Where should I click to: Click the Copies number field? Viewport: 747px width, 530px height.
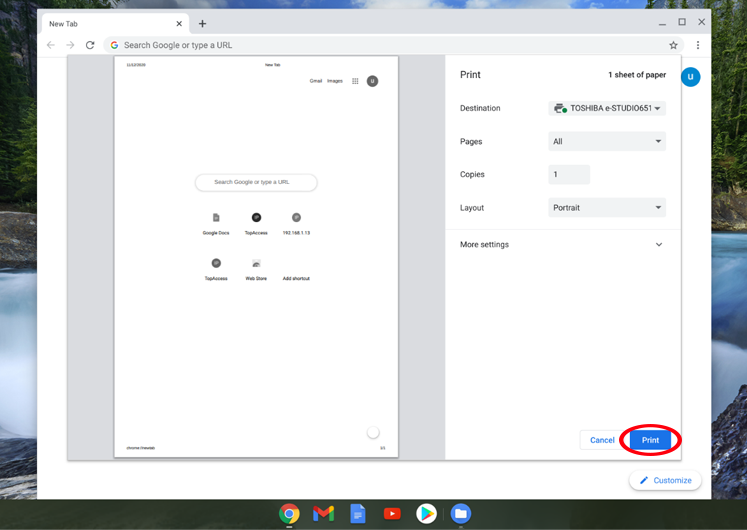569,175
